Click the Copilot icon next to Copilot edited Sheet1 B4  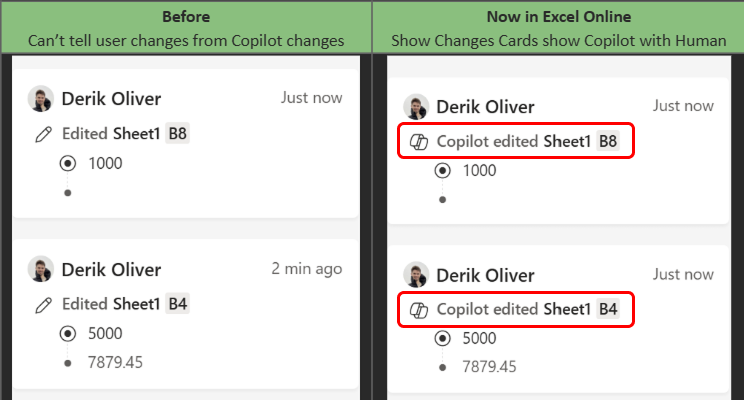coord(419,310)
